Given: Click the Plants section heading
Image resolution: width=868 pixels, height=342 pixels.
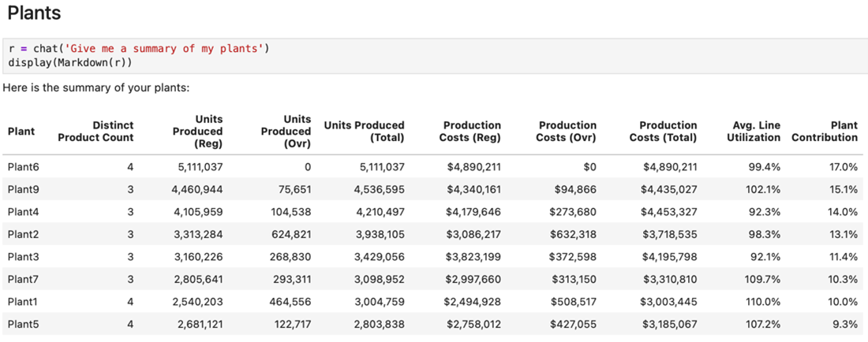Looking at the screenshot, I should coord(33,13).
